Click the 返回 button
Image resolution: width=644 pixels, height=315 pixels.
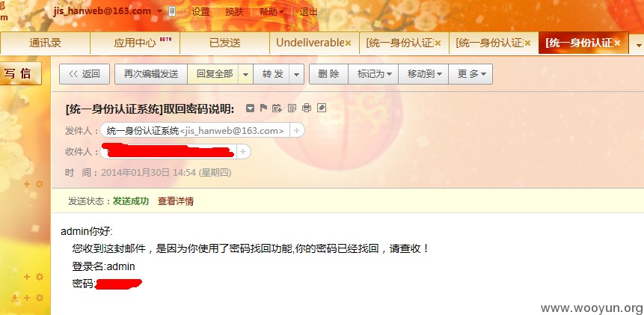tap(85, 74)
